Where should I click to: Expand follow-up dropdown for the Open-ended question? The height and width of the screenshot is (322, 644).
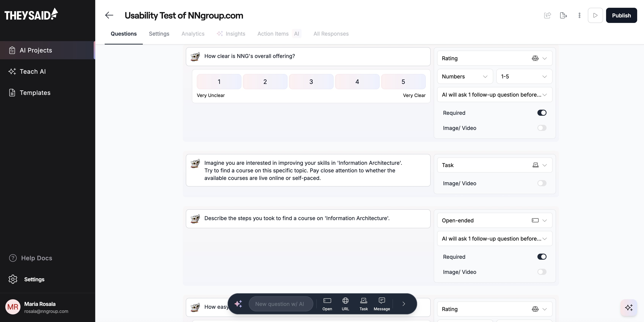click(495, 239)
